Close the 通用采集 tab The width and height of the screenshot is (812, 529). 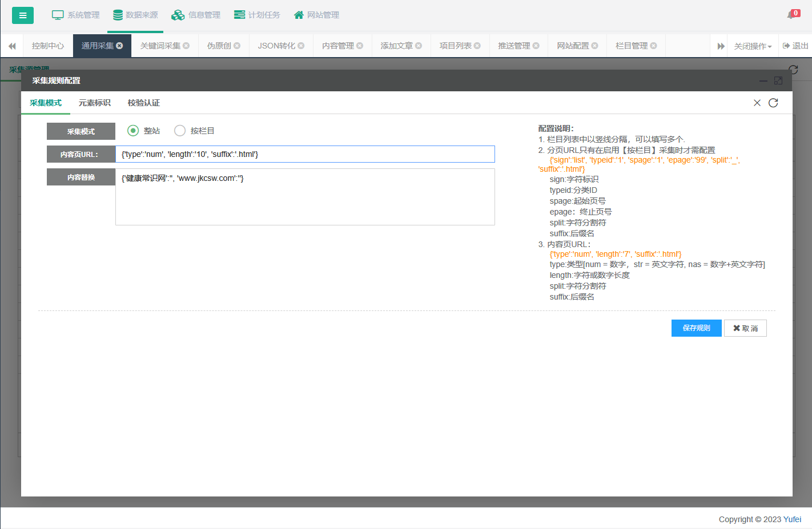pyautogui.click(x=119, y=46)
